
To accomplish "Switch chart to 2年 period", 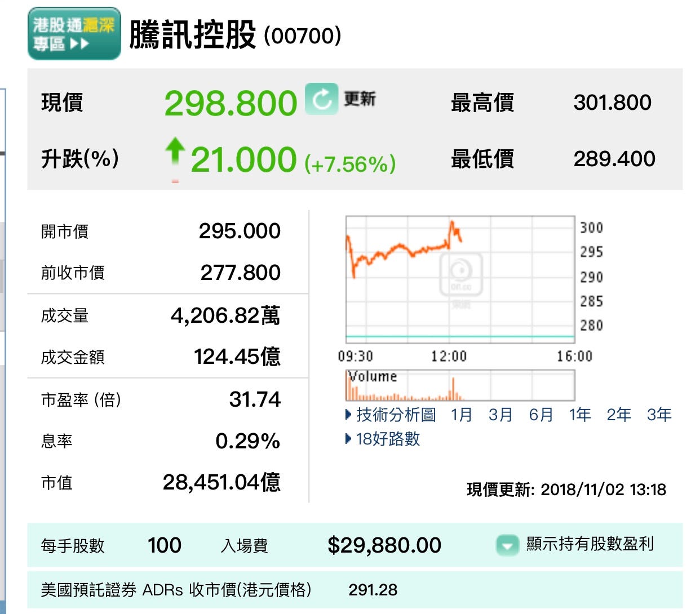I will click(x=619, y=415).
